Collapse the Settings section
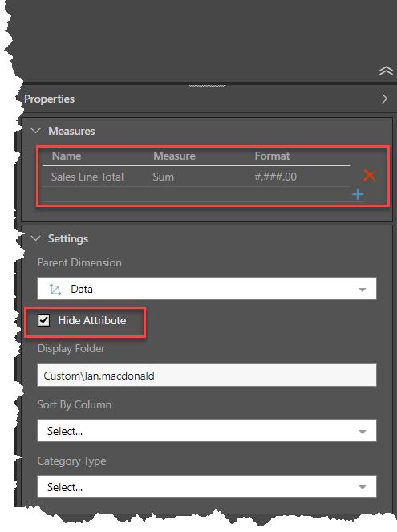The image size is (397, 532). [x=35, y=238]
